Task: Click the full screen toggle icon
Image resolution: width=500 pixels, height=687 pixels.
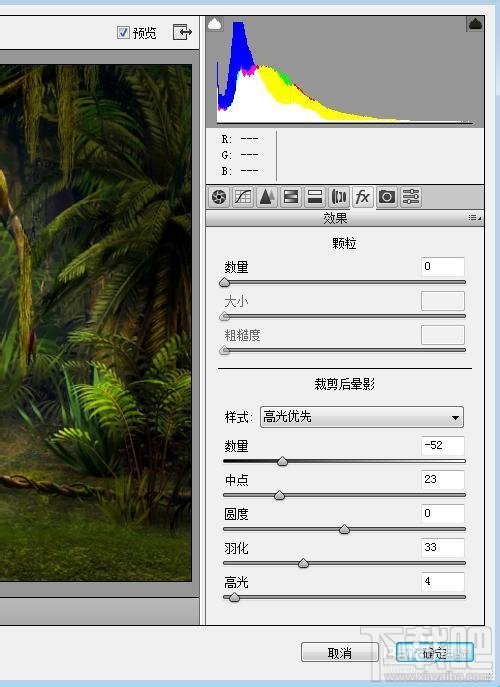Action: click(x=182, y=32)
